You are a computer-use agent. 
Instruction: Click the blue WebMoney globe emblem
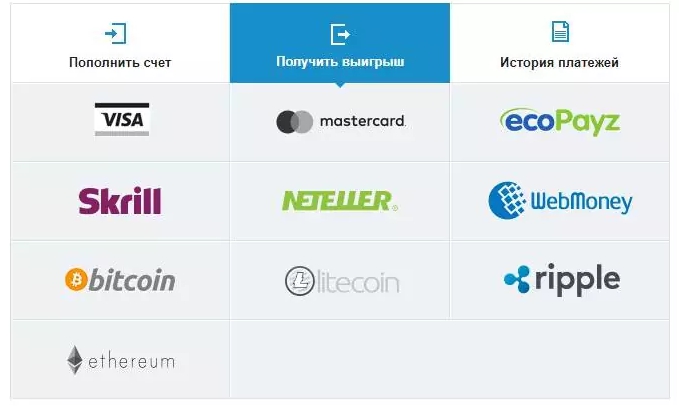507,200
